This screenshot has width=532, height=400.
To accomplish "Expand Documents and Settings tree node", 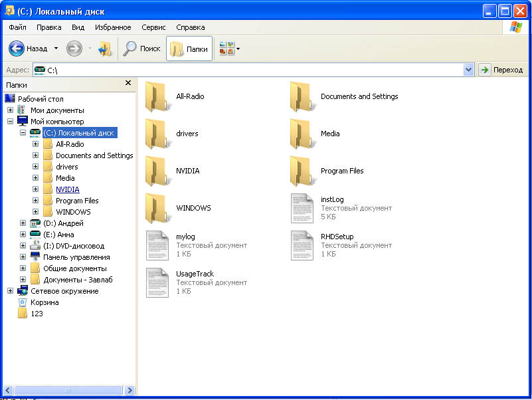I will pos(35,155).
